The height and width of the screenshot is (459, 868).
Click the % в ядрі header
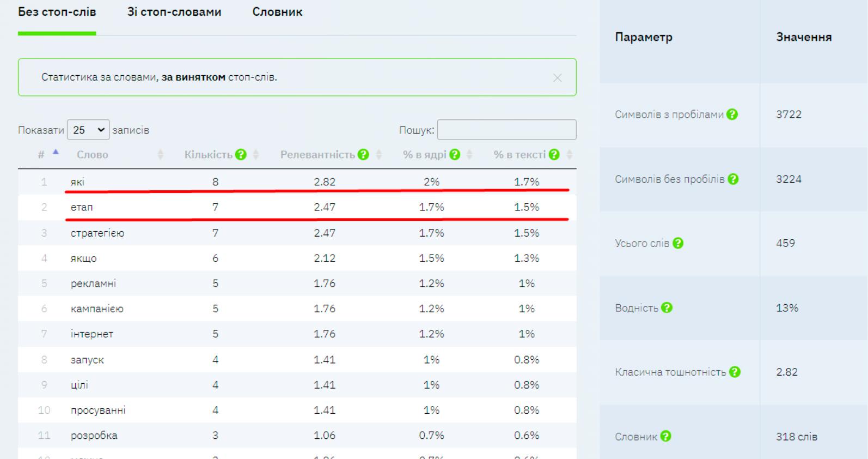(425, 155)
